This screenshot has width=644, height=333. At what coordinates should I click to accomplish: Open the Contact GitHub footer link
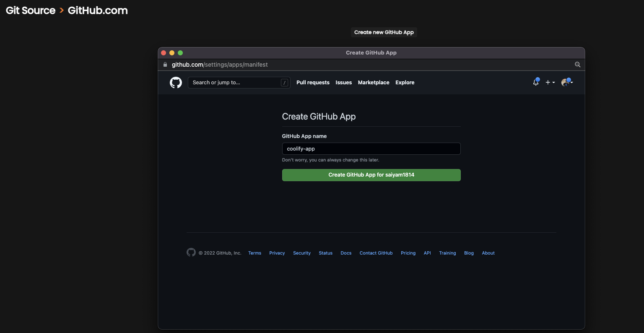pos(376,253)
